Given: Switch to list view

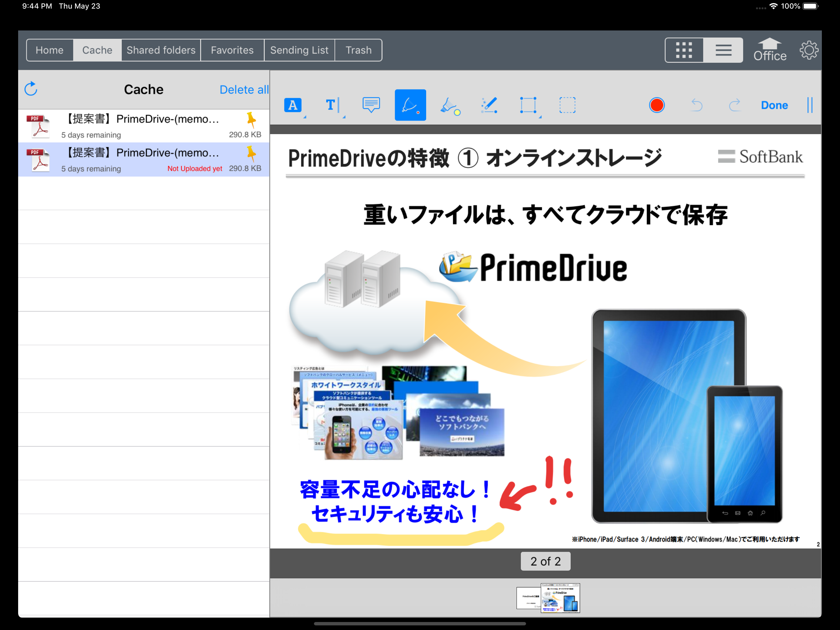Looking at the screenshot, I should click(723, 50).
